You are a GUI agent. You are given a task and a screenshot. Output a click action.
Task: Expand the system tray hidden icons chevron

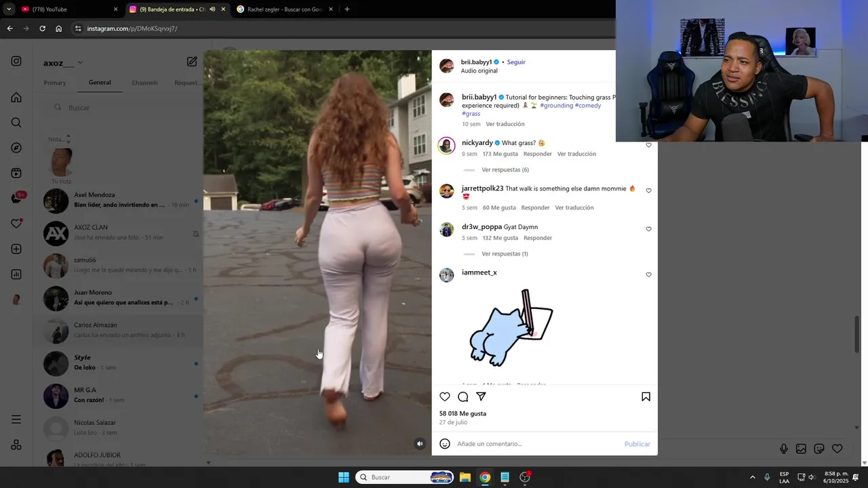752,477
